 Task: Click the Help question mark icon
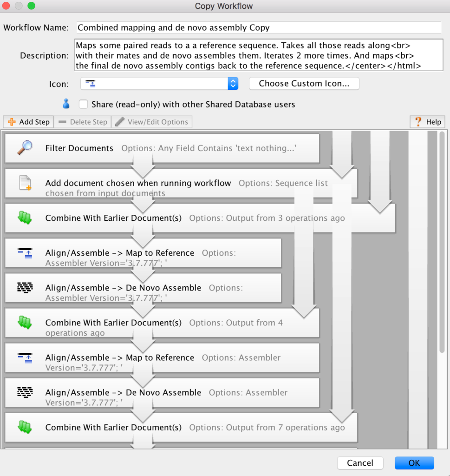click(x=418, y=121)
